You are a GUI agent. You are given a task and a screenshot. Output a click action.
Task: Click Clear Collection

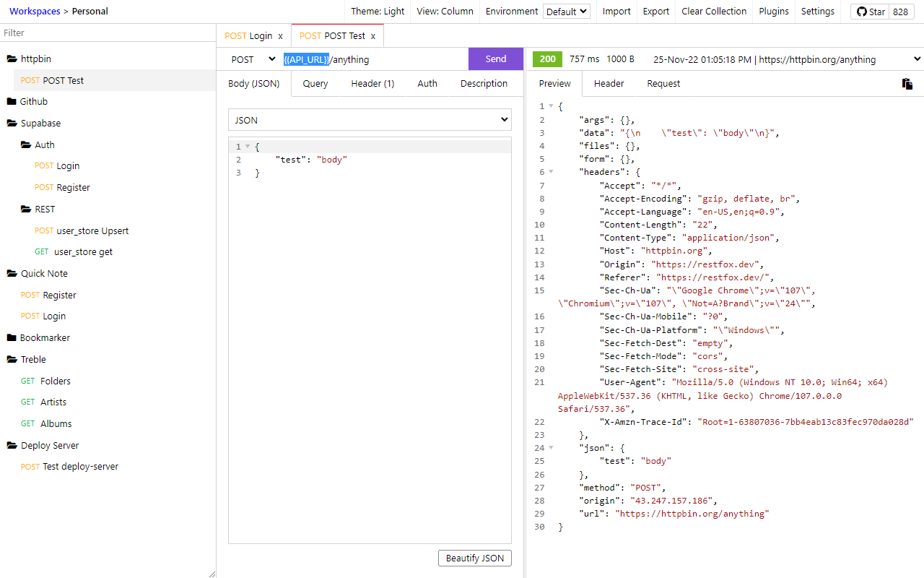pos(714,12)
